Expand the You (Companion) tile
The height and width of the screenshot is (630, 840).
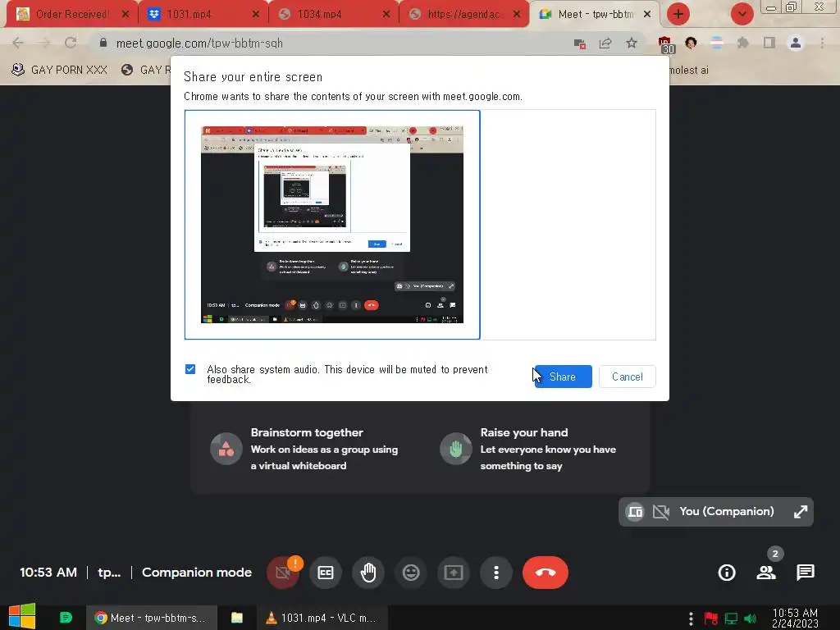pos(801,512)
